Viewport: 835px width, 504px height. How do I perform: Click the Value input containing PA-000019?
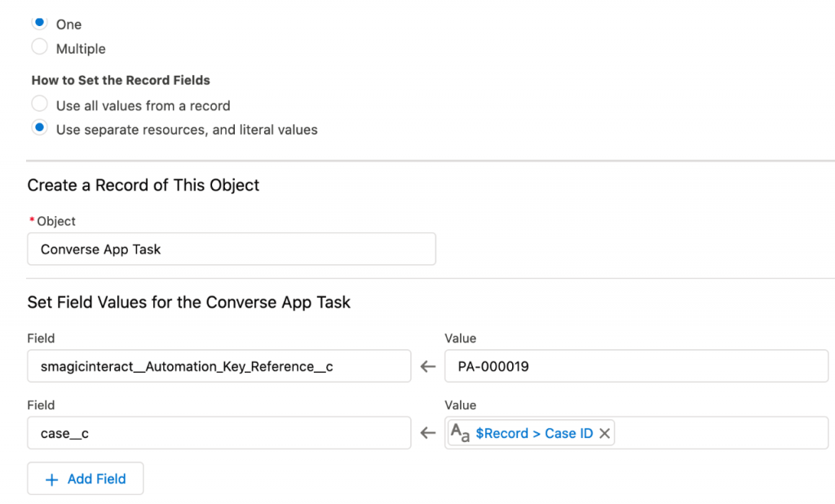coord(637,366)
